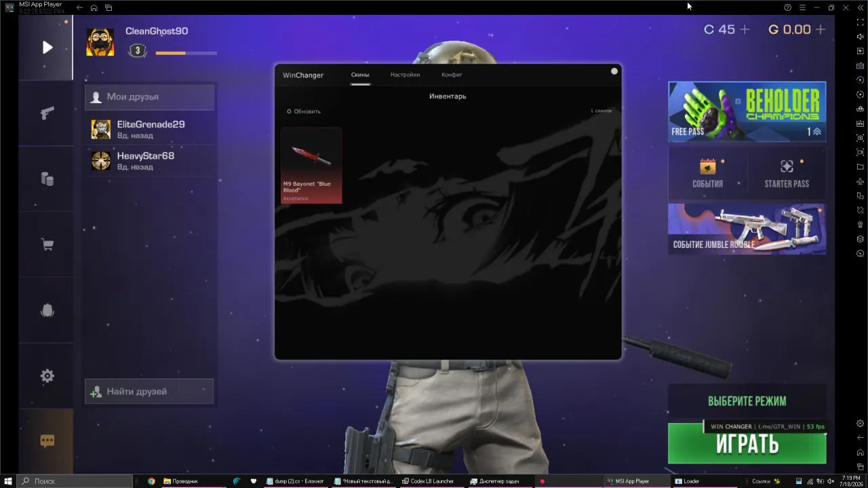This screenshot has width=868, height=488.
Task: Click the Android recents icon in right toolbar
Action: point(861,466)
